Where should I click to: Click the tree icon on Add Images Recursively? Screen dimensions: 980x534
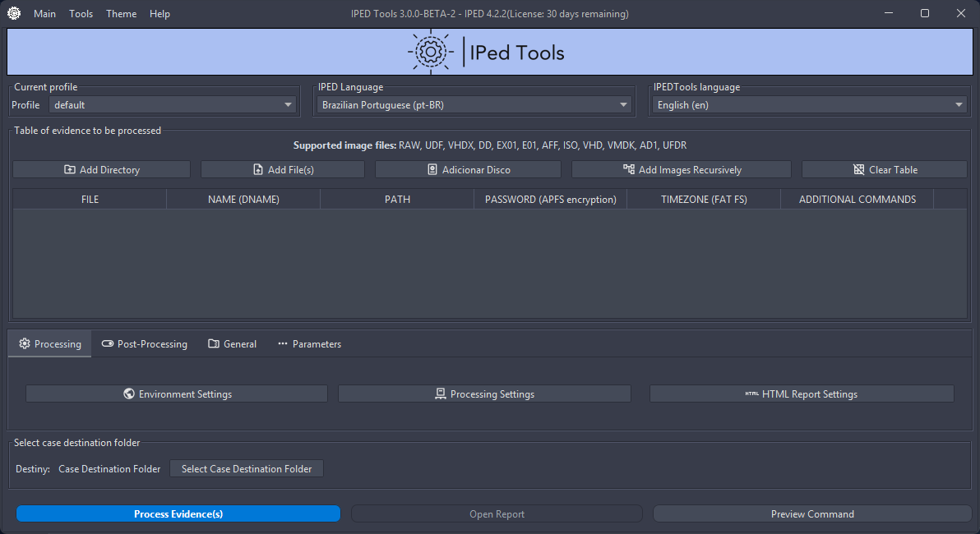(x=629, y=170)
